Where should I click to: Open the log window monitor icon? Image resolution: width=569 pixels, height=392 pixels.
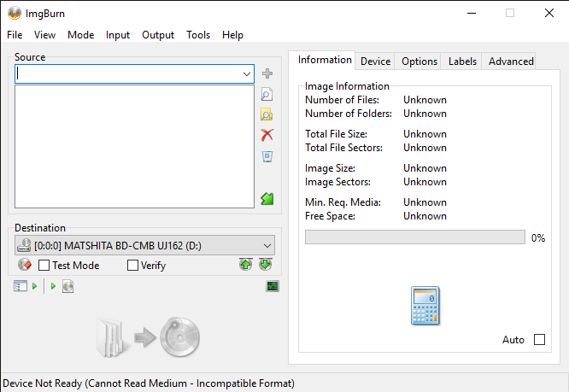(273, 286)
